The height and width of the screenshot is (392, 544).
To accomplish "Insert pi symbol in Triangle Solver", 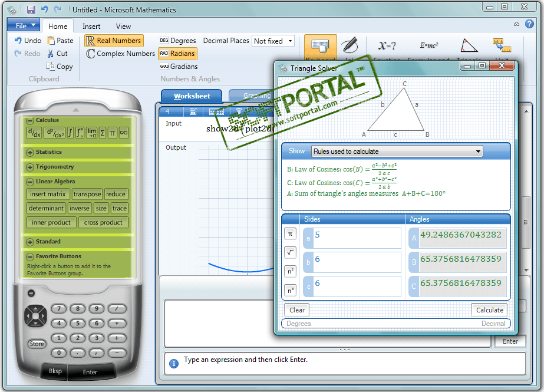I will tap(290, 234).
